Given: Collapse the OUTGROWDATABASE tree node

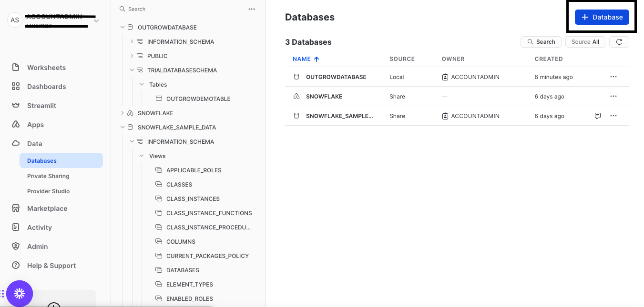Looking at the screenshot, I should click(x=123, y=28).
